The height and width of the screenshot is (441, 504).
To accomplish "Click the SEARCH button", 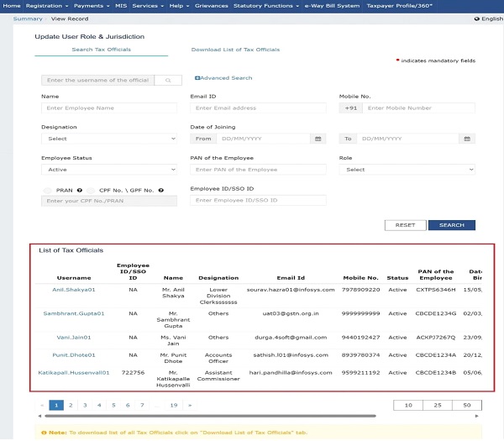I will 452,225.
